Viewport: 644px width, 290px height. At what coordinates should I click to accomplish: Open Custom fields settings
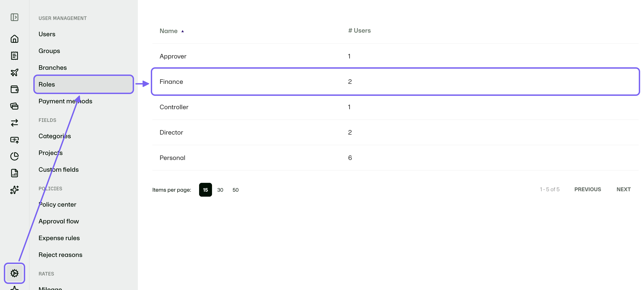(x=59, y=169)
